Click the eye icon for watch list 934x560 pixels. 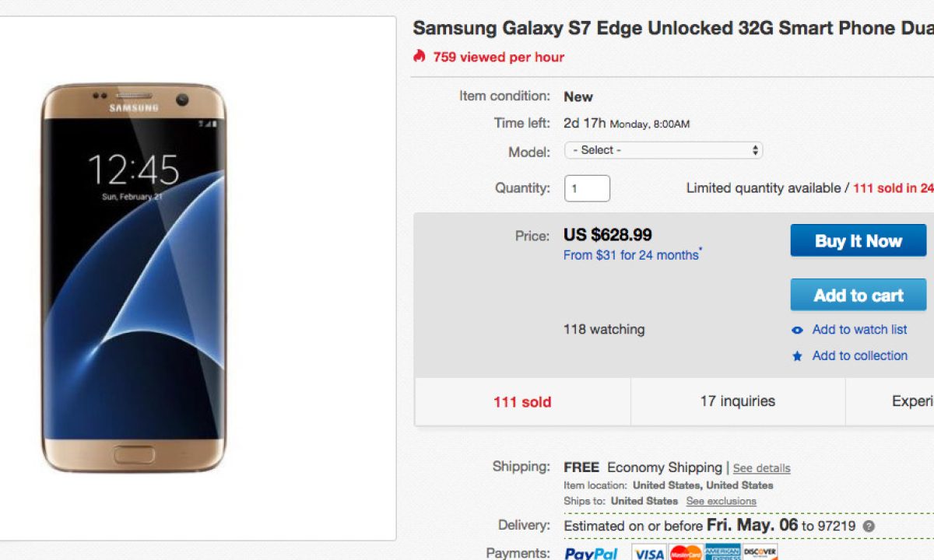click(797, 330)
